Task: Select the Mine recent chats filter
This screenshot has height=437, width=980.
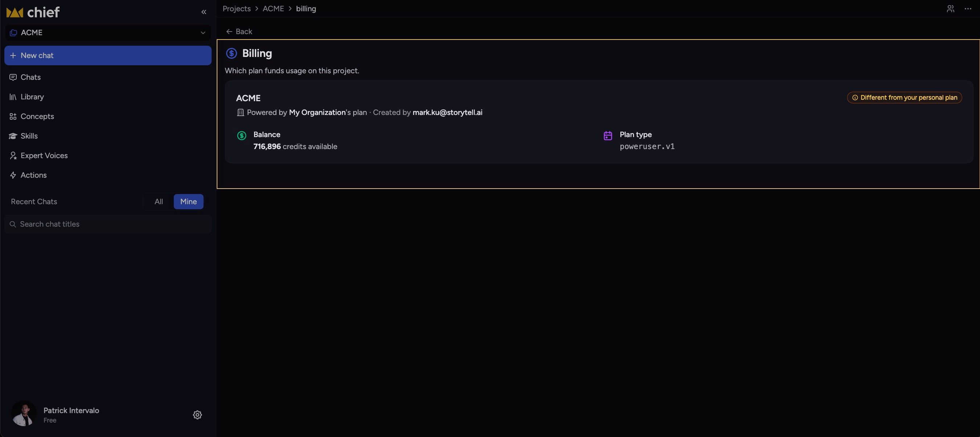Action: [x=188, y=201]
